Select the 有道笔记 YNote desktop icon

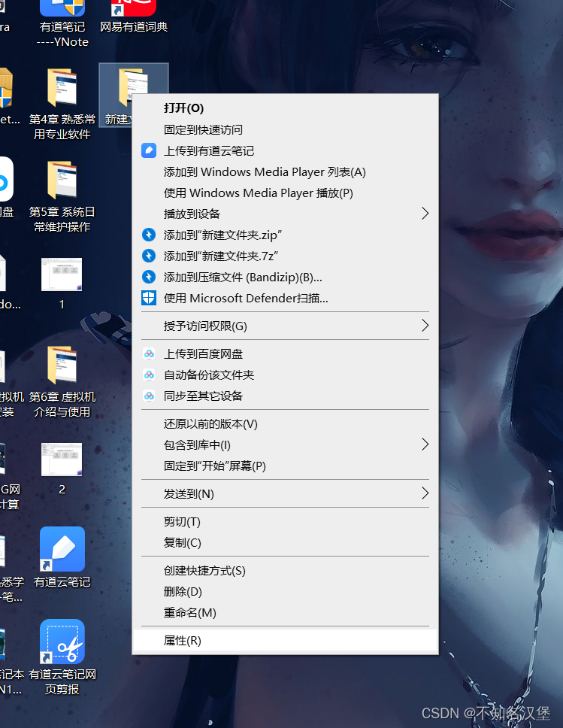[62, 24]
